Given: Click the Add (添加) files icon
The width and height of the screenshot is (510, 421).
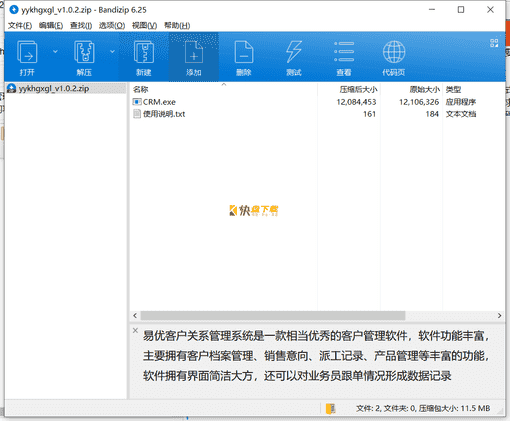Looking at the screenshot, I should (x=194, y=52).
